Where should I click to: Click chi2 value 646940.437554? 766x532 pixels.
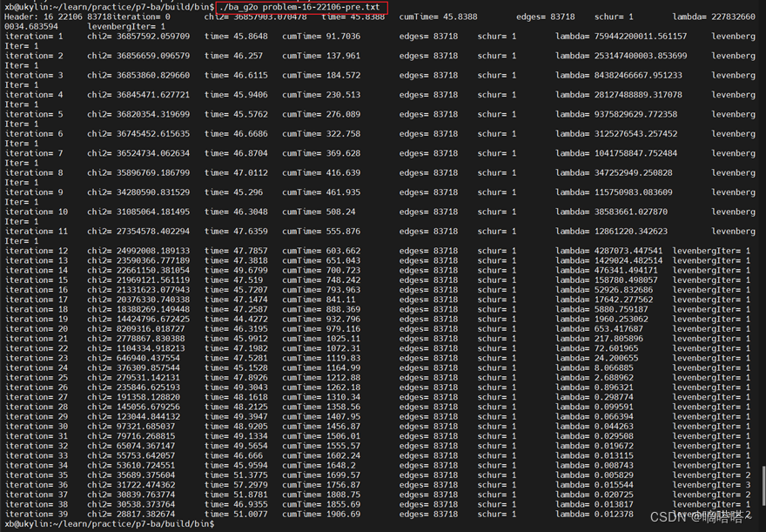tap(148, 359)
